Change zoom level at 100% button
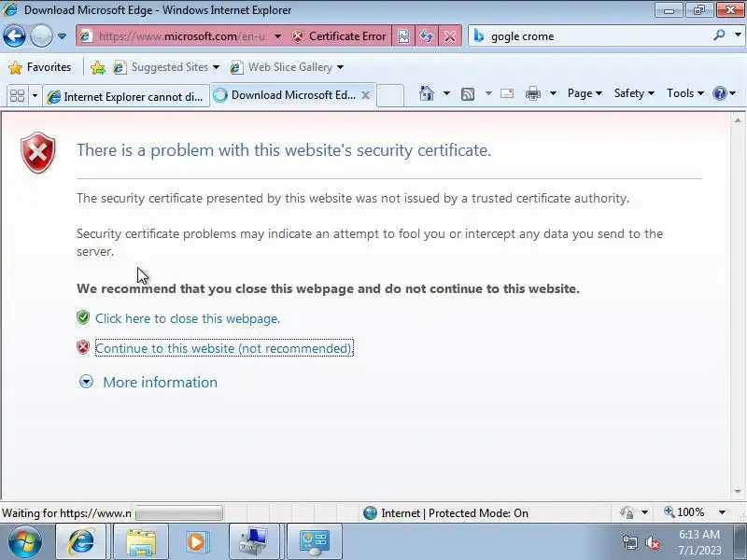The height and width of the screenshot is (560, 747). tap(684, 512)
